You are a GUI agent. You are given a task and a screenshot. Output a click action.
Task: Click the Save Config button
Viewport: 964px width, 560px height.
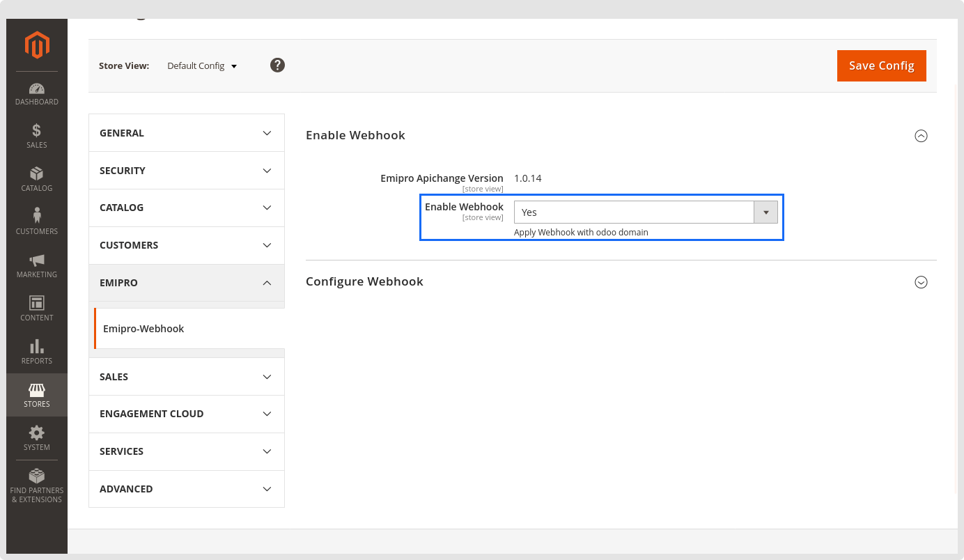point(881,65)
